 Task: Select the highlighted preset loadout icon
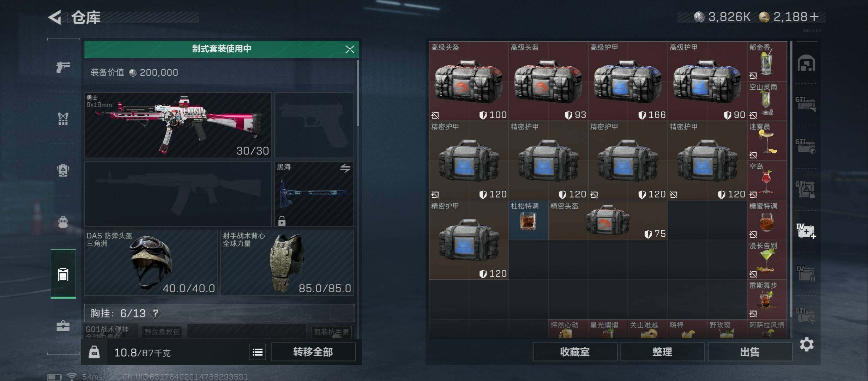pos(63,274)
